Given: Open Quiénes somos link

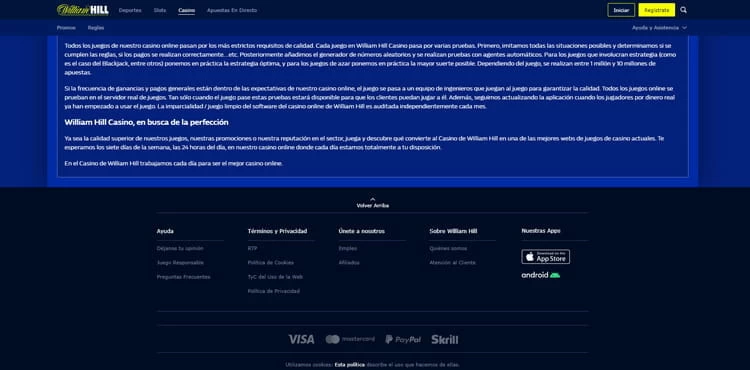Looking at the screenshot, I should (448, 249).
